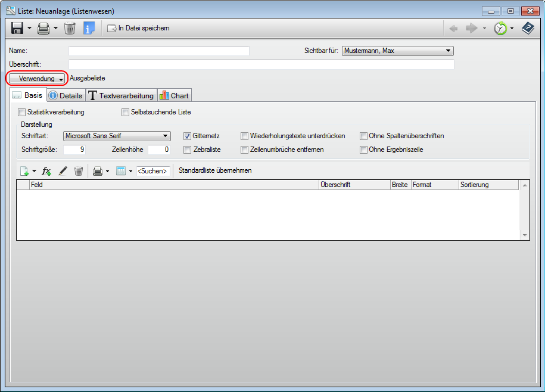Open the Schriftart font dropdown
Image resolution: width=545 pixels, height=392 pixels.
coord(117,136)
